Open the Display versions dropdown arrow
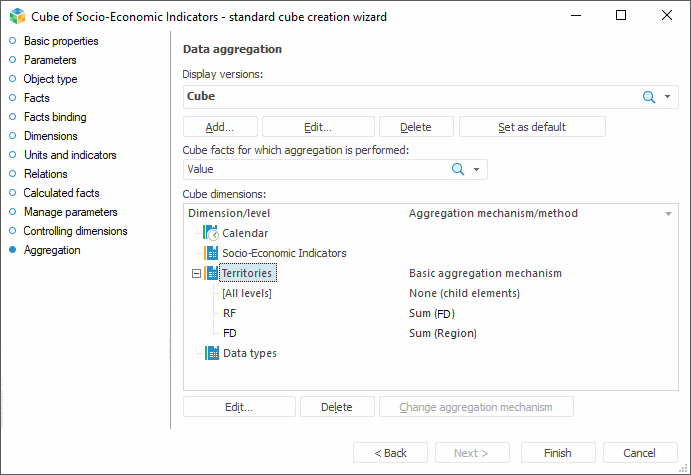The height and width of the screenshot is (475, 691). click(x=668, y=97)
